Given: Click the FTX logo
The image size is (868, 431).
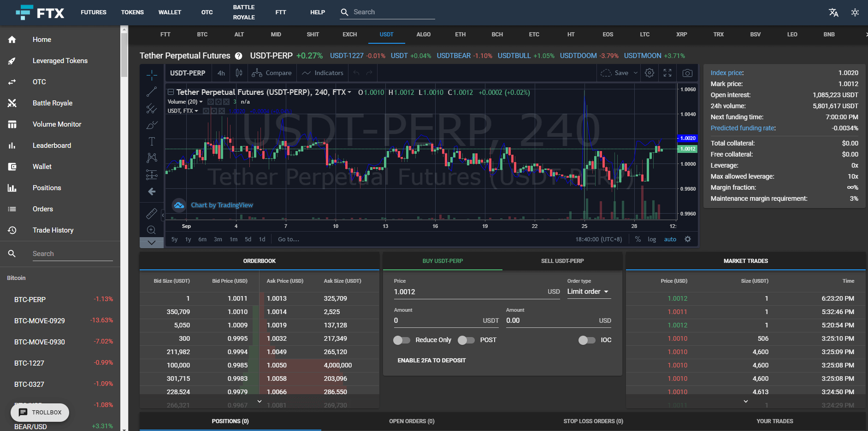Looking at the screenshot, I should click(40, 12).
